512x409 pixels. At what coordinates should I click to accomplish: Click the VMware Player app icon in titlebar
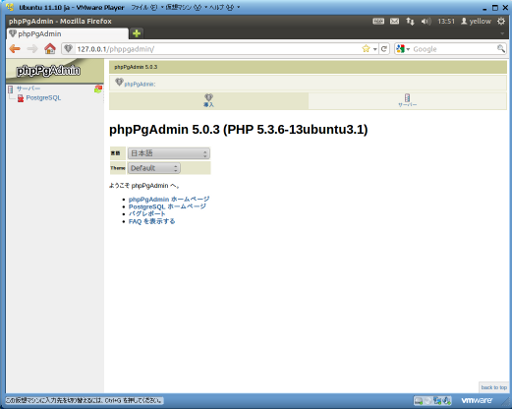coord(10,7)
